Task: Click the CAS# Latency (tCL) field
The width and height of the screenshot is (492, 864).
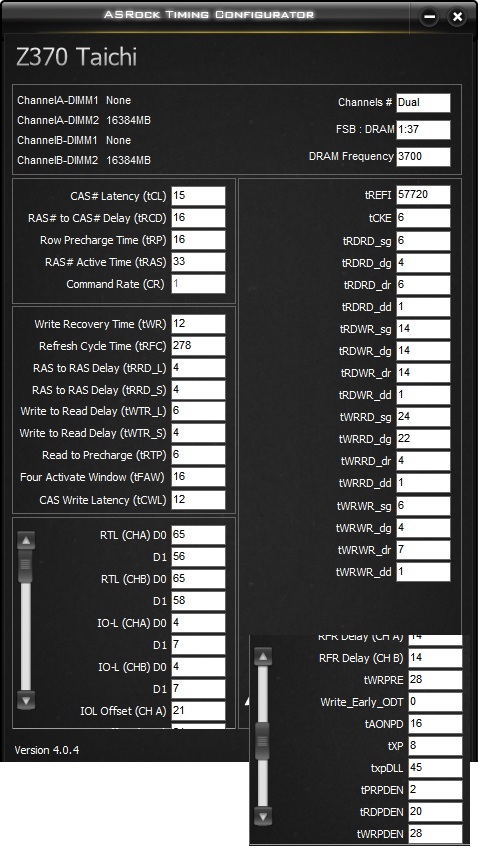Action: 198,196
